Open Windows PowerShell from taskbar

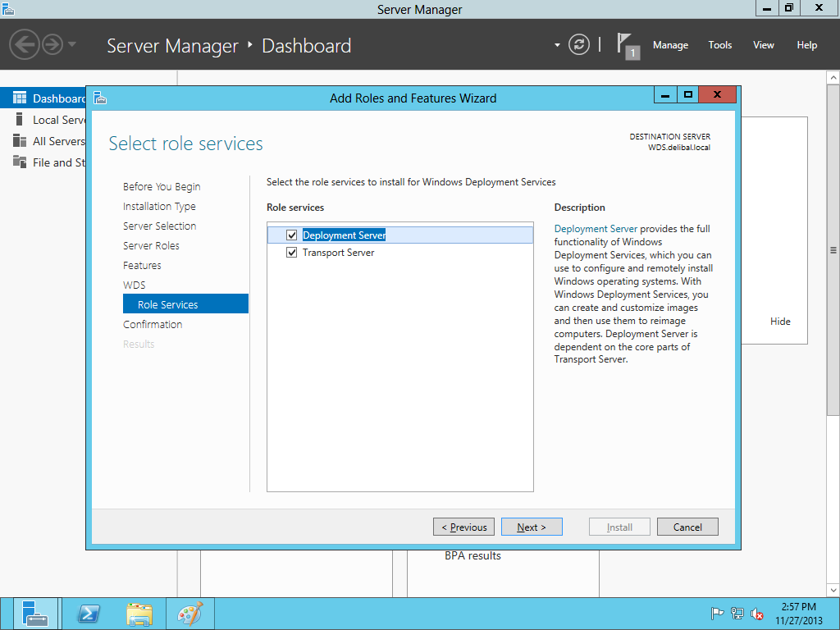tap(88, 614)
